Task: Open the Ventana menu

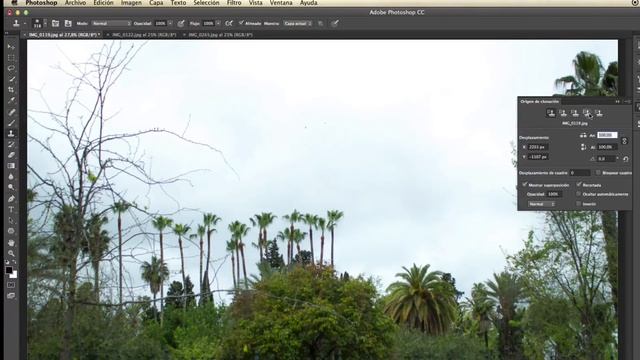Action: coord(281,3)
